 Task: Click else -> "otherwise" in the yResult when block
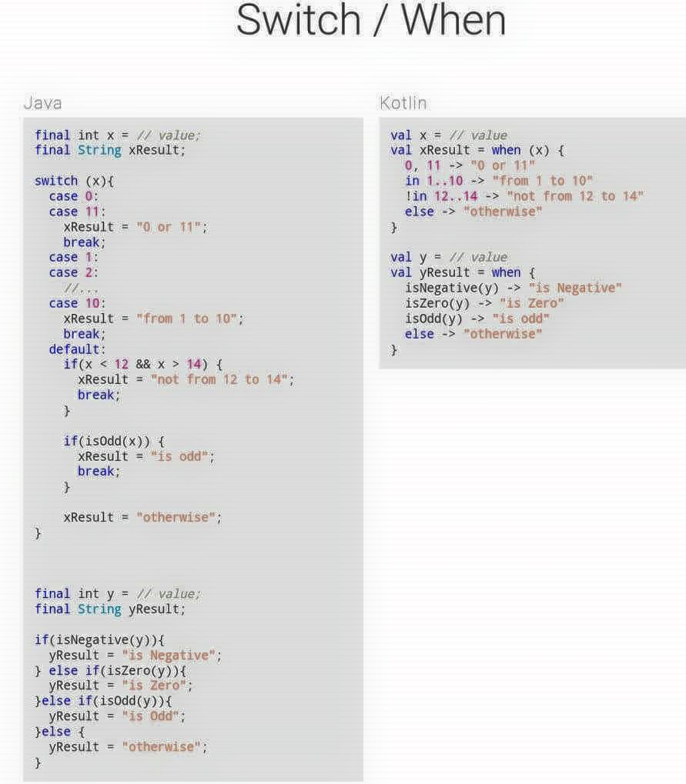coord(474,334)
